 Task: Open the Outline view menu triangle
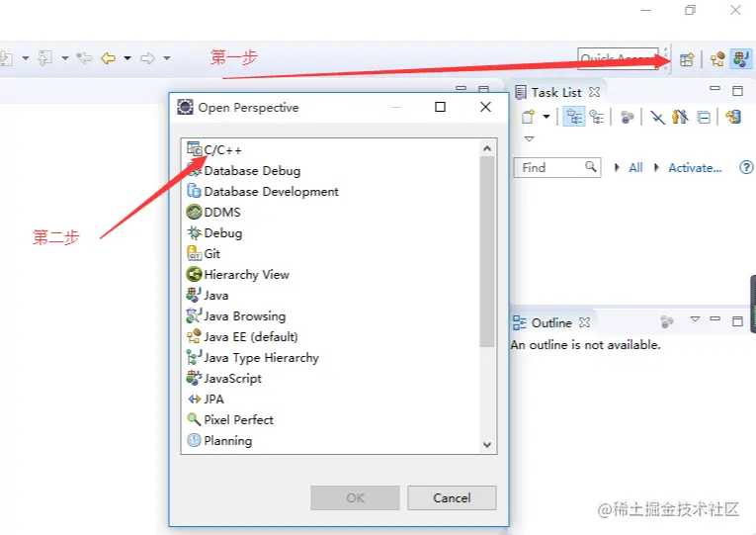point(695,318)
